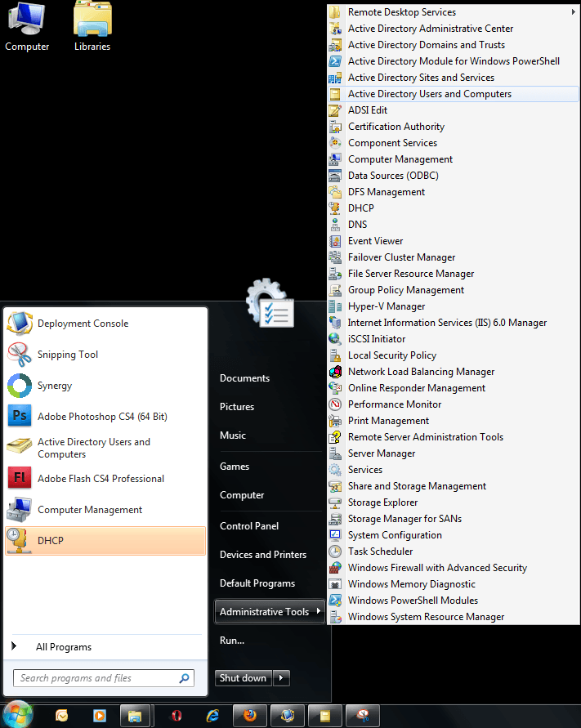Open Games from Start menu
581x728 pixels.
pos(235,467)
